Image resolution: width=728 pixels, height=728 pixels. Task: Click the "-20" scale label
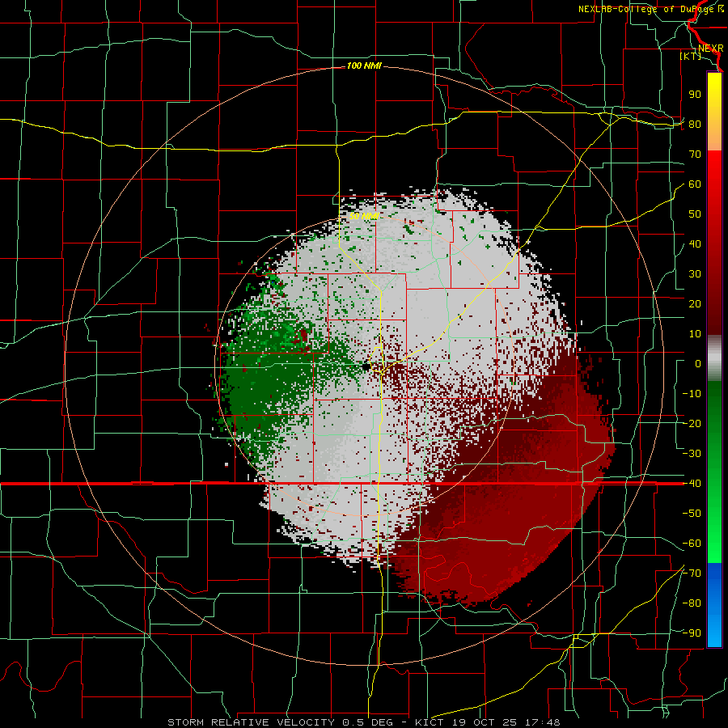[x=692, y=424]
